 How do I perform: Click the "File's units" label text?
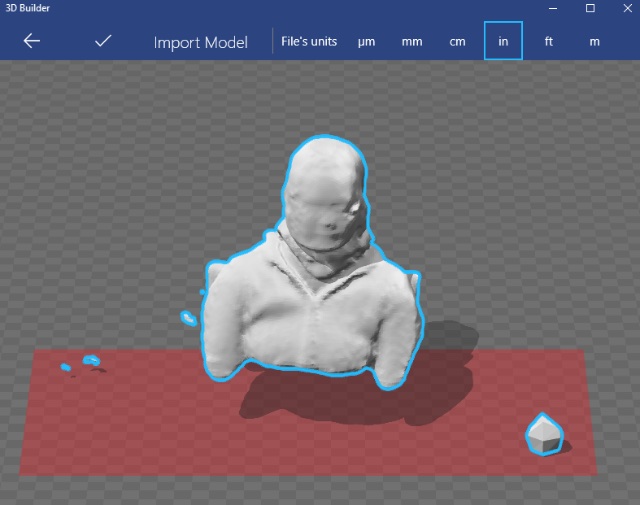(309, 42)
